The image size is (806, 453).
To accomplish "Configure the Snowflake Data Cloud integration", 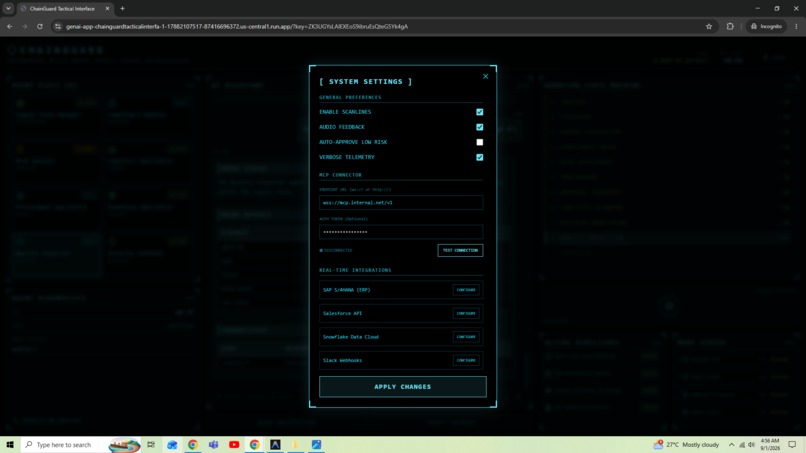I will (x=466, y=337).
